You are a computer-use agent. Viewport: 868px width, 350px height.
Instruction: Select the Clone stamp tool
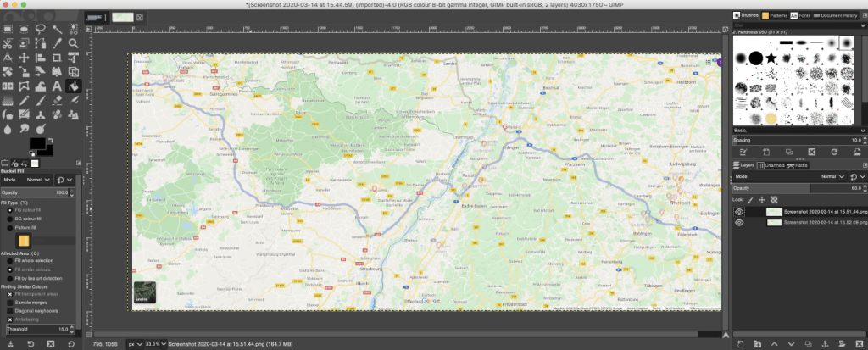(41, 114)
